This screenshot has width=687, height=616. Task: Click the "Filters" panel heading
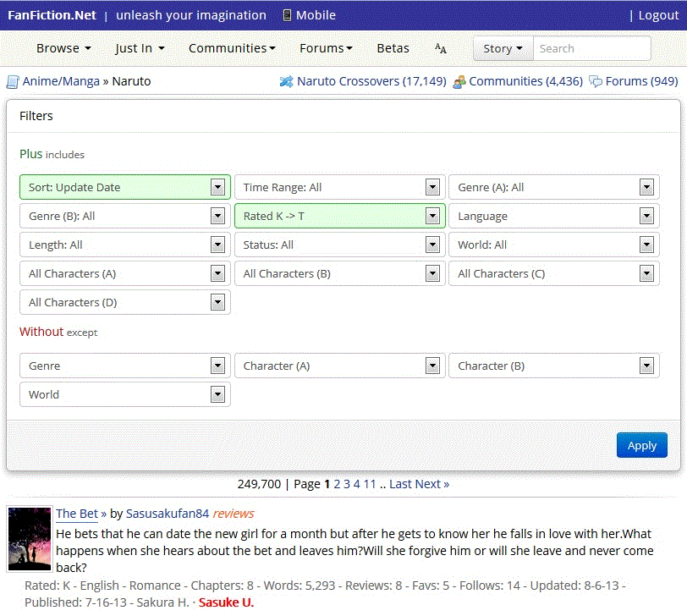36,116
